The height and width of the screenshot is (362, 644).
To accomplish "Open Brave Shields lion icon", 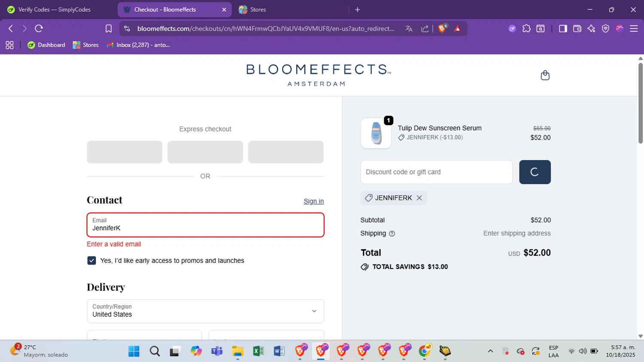I will click(x=442, y=28).
